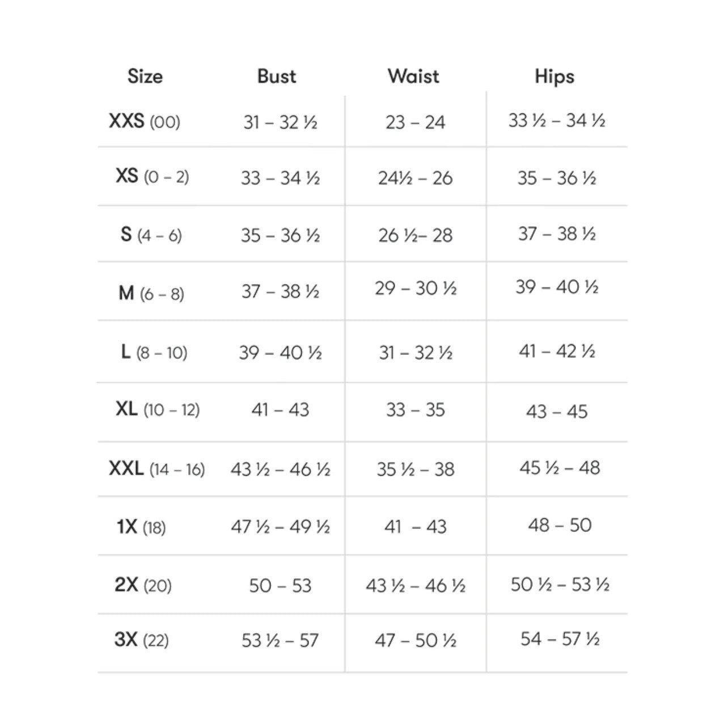Select the XS (0 – 2) size label
The width and height of the screenshot is (728, 728).
coord(152,176)
